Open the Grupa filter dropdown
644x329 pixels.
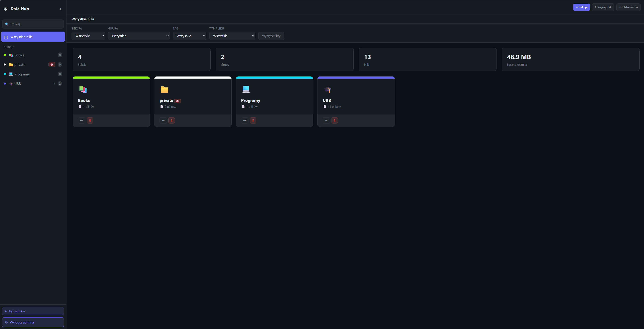click(139, 36)
